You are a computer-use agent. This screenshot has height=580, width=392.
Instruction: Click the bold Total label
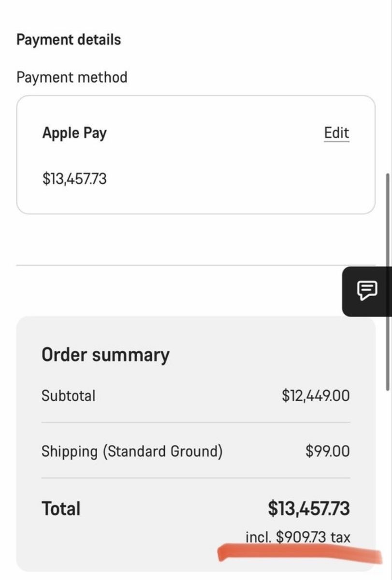point(61,508)
